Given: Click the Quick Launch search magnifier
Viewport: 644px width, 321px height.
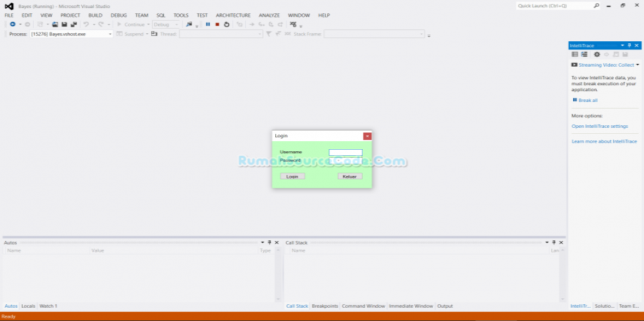Looking at the screenshot, I should pos(597,6).
